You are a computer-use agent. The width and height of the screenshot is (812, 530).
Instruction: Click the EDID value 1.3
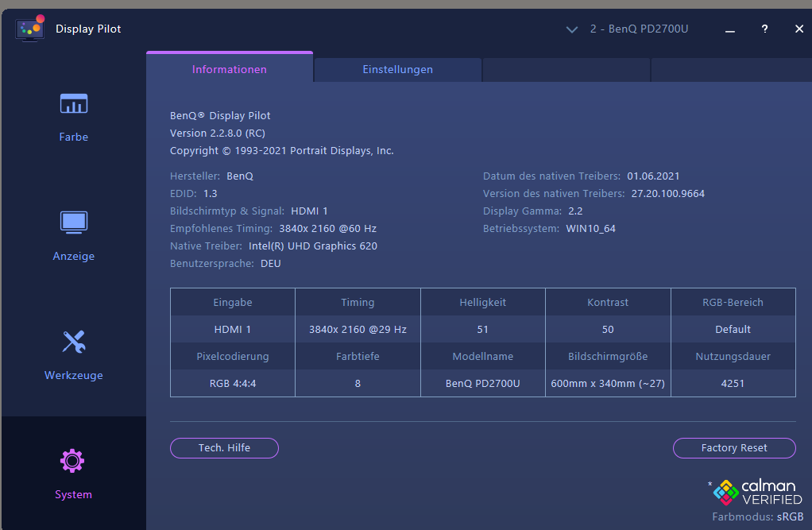click(211, 194)
